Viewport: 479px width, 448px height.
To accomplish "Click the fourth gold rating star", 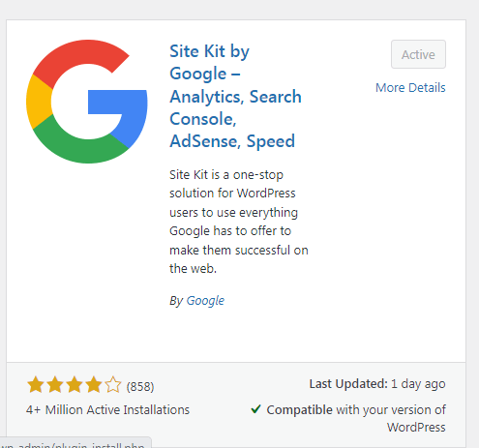I will click(x=94, y=385).
